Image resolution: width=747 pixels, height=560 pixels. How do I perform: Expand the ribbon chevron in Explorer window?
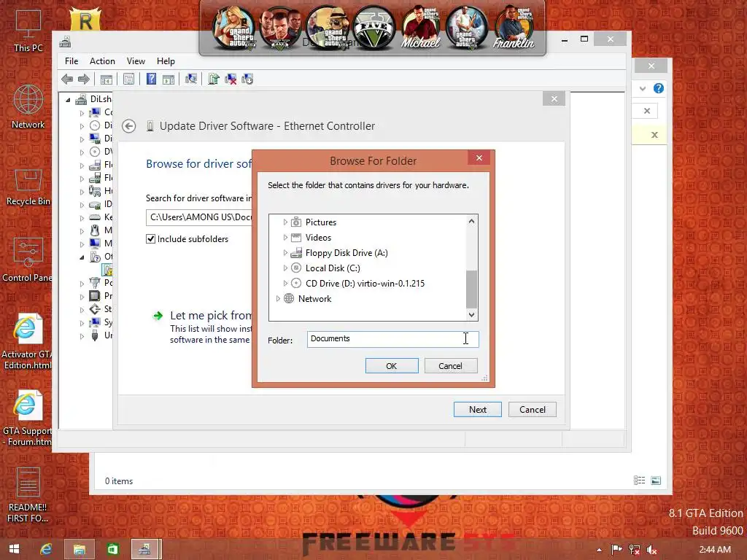coord(643,88)
